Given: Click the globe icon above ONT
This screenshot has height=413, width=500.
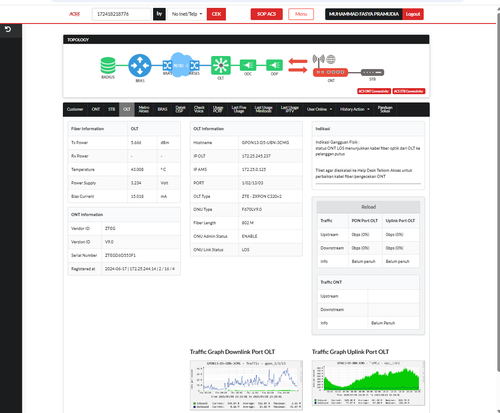Looking at the screenshot, I should click(x=331, y=59).
